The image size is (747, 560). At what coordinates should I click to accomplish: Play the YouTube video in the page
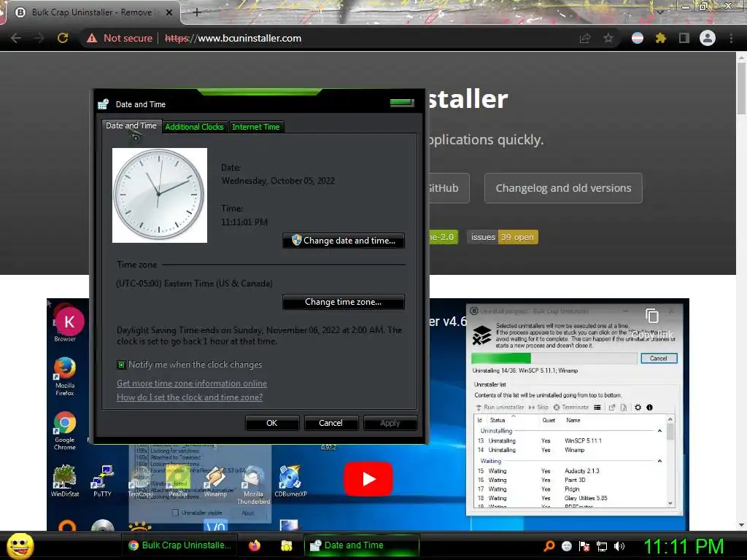368,479
